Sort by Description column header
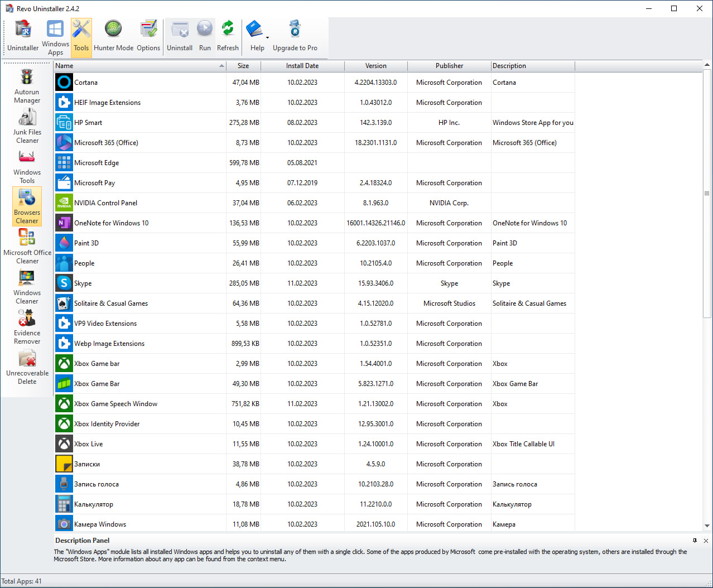Screen dimensions: 713x588 (x=533, y=66)
